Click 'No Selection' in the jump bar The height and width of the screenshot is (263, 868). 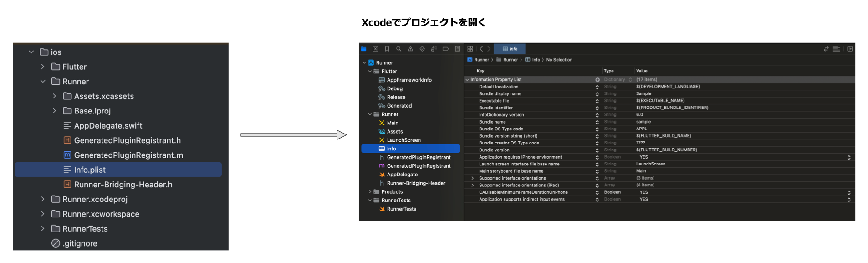pos(559,60)
